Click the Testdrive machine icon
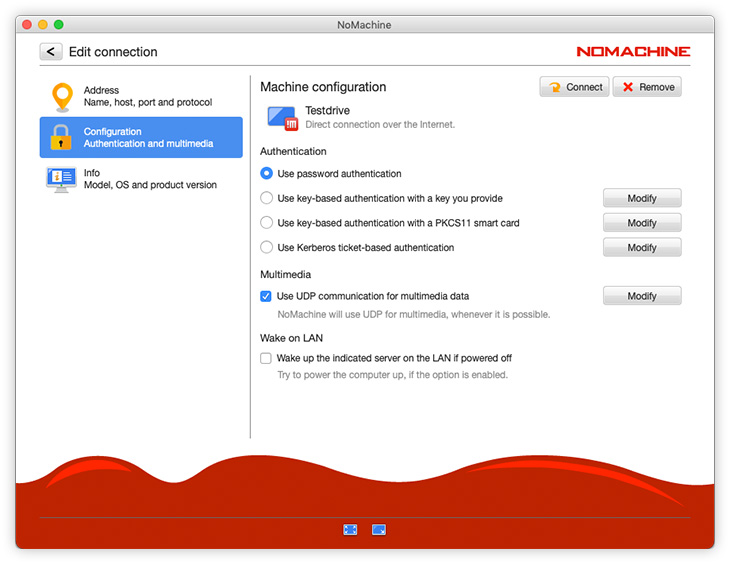This screenshot has width=730, height=562. tap(283, 118)
